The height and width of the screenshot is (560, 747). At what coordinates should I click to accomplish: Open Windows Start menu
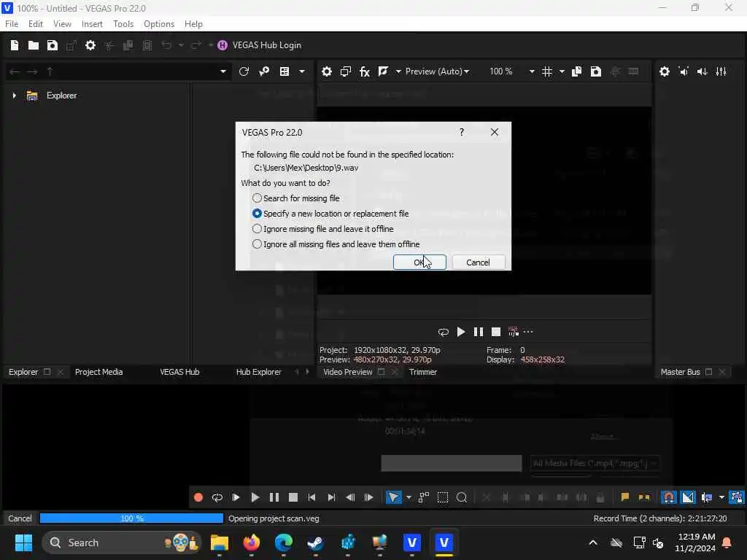pos(23,542)
